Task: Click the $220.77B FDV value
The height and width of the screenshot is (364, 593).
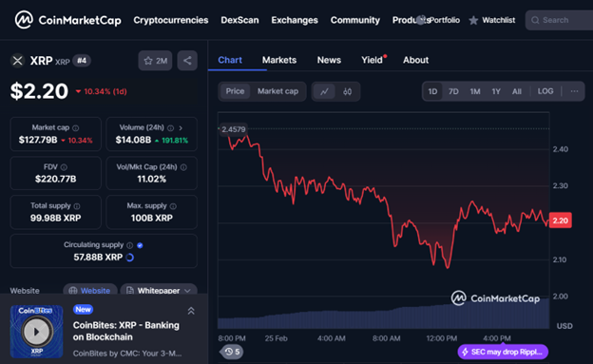Action: pos(55,179)
